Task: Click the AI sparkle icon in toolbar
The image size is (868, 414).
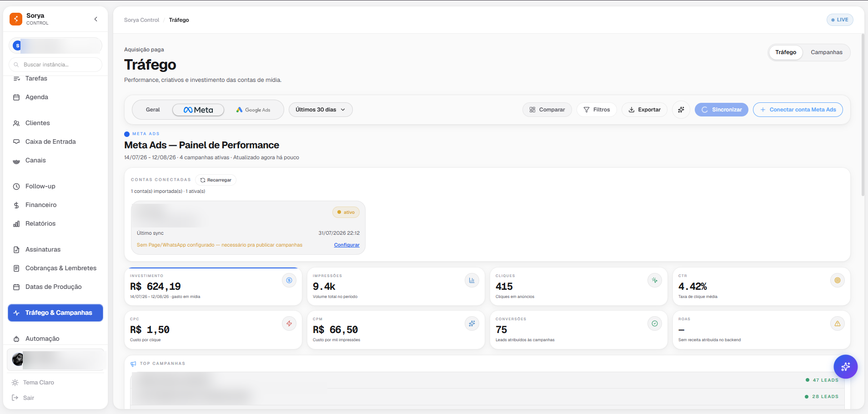Action: click(x=681, y=110)
